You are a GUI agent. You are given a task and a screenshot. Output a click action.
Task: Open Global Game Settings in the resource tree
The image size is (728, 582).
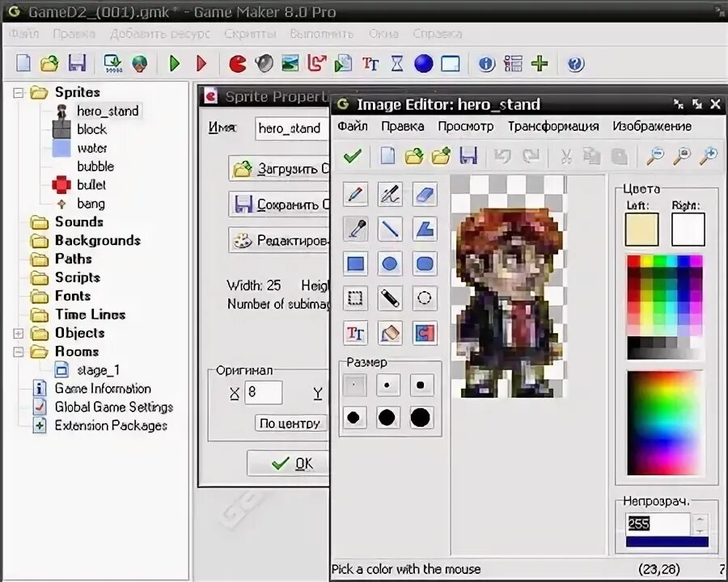[x=113, y=407]
